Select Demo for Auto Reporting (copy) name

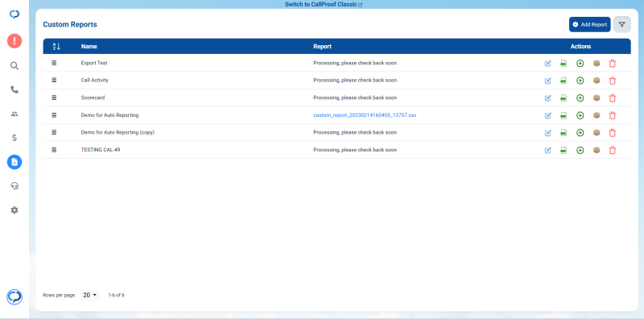[118, 132]
